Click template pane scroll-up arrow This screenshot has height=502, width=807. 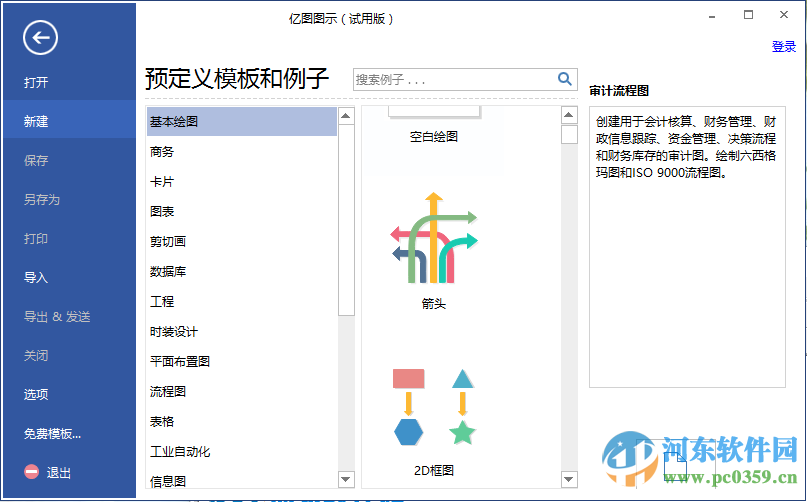tap(569, 115)
